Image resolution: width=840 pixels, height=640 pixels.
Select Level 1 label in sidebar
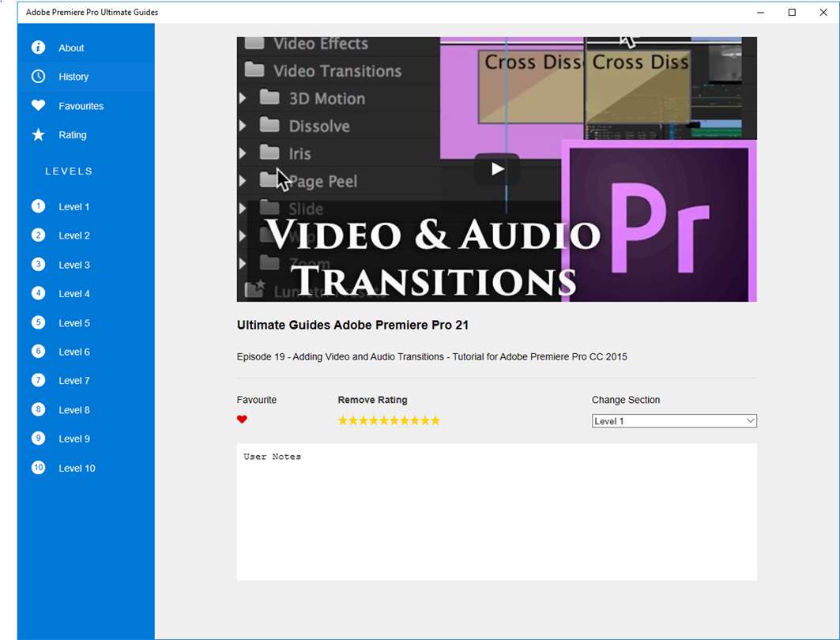click(74, 207)
